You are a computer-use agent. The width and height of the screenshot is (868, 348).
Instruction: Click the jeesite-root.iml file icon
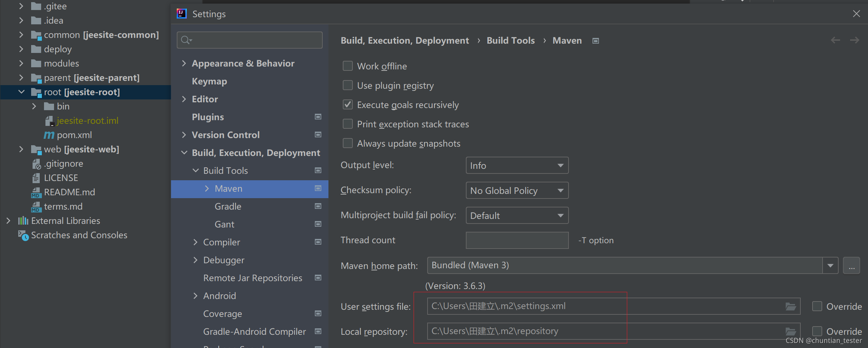pyautogui.click(x=49, y=121)
